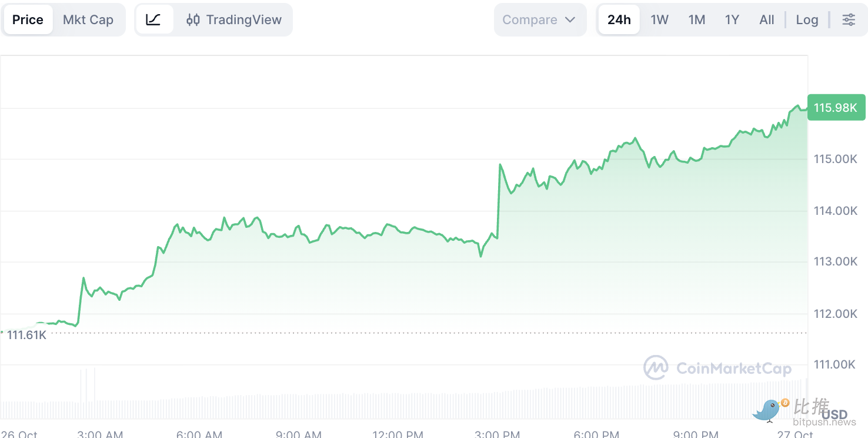The image size is (868, 438).
Task: Select the line chart icon
Action: coord(153,19)
